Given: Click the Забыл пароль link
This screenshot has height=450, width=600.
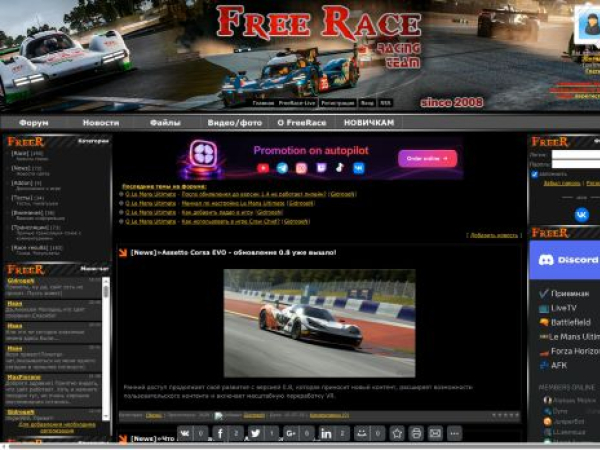Looking at the screenshot, I should (x=562, y=183).
